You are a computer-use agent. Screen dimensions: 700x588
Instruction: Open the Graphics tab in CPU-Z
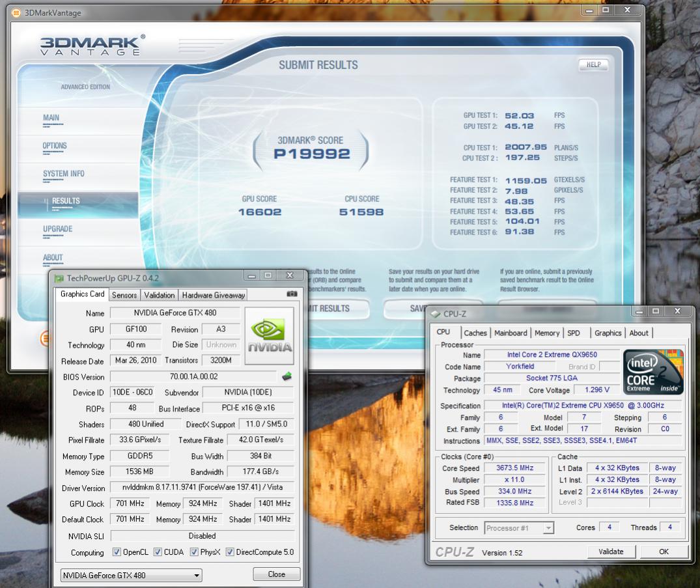point(608,333)
